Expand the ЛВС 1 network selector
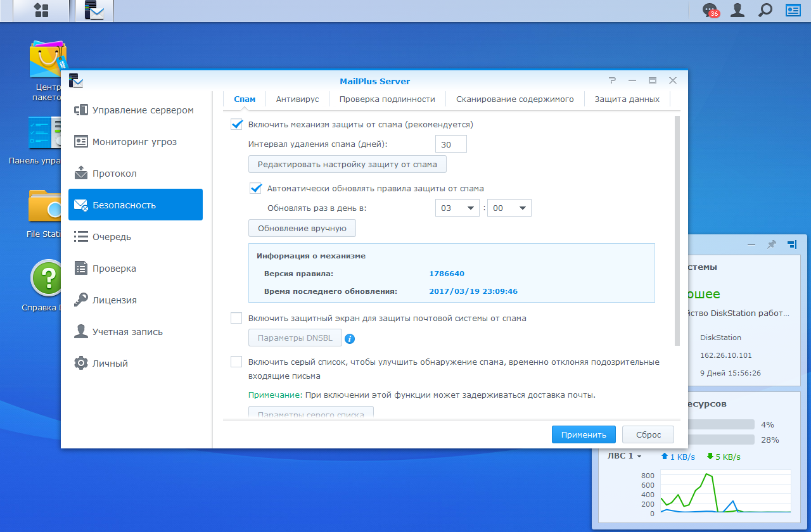Image resolution: width=811 pixels, height=532 pixels. (625, 456)
